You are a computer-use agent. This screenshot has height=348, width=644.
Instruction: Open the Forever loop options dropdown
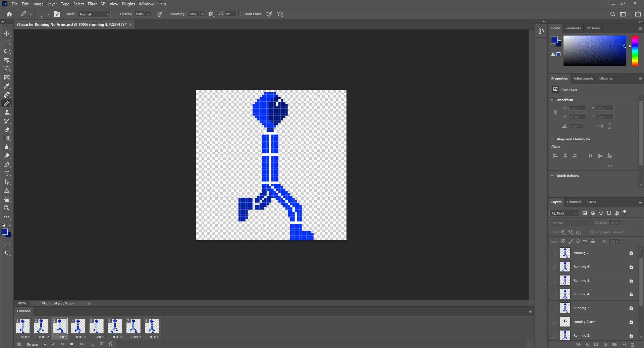[x=44, y=345]
